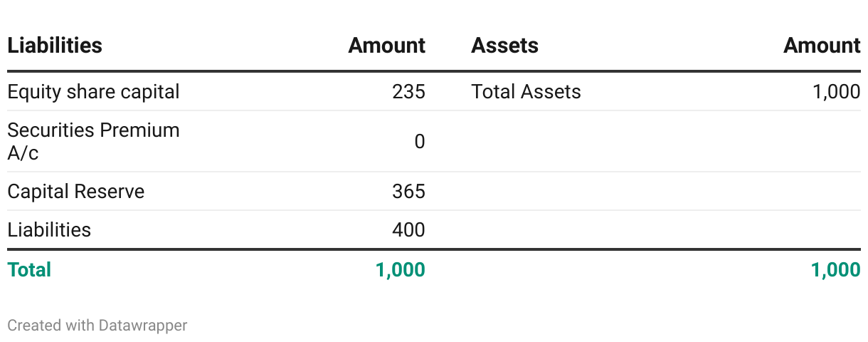Click the 0 amount value
The image size is (868, 342).
[419, 142]
